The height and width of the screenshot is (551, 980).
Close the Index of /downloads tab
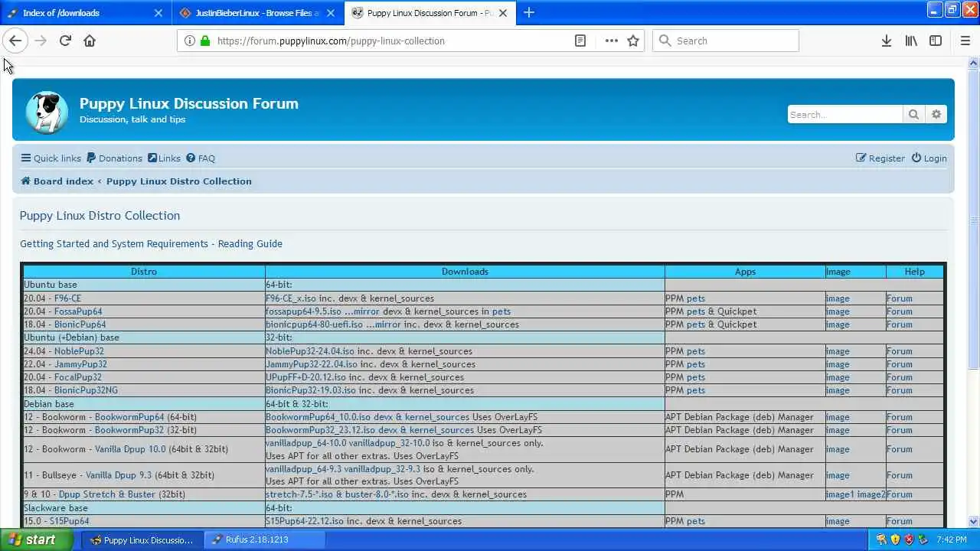click(158, 13)
